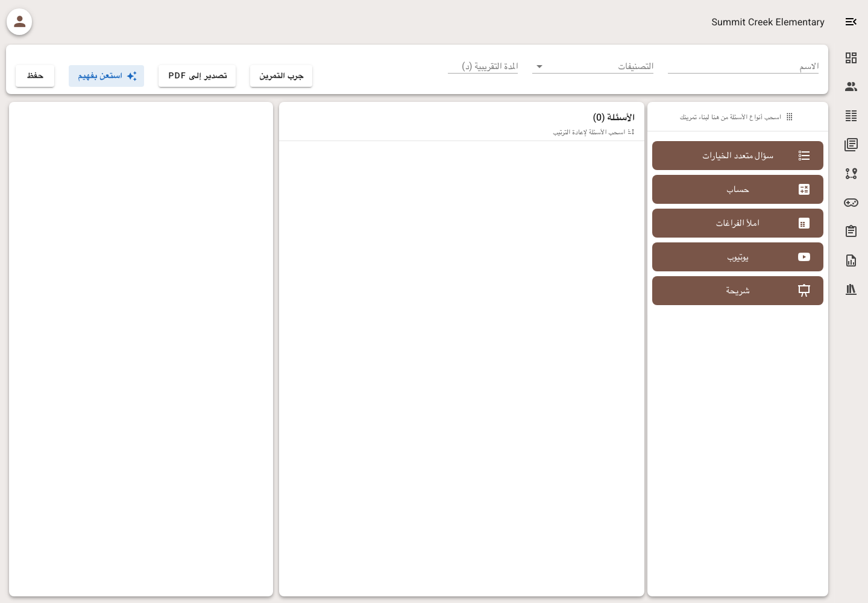This screenshot has width=868, height=603.
Task: Open the gamepad icon in sidebar
Action: pos(851,203)
